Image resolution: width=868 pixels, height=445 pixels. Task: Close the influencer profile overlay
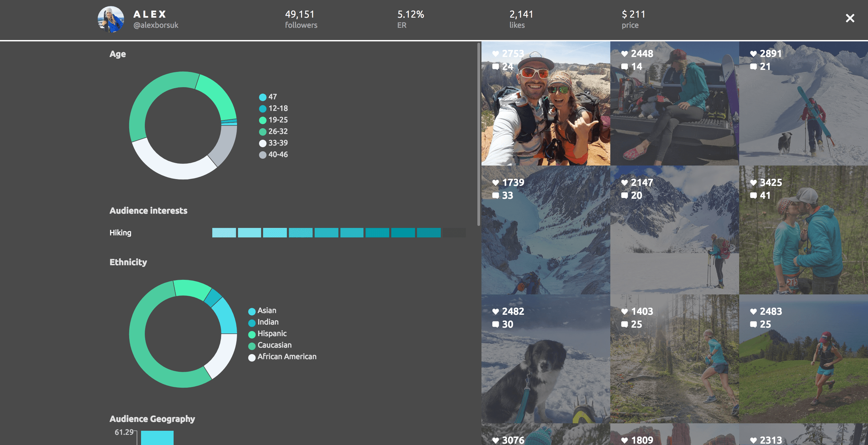point(850,18)
